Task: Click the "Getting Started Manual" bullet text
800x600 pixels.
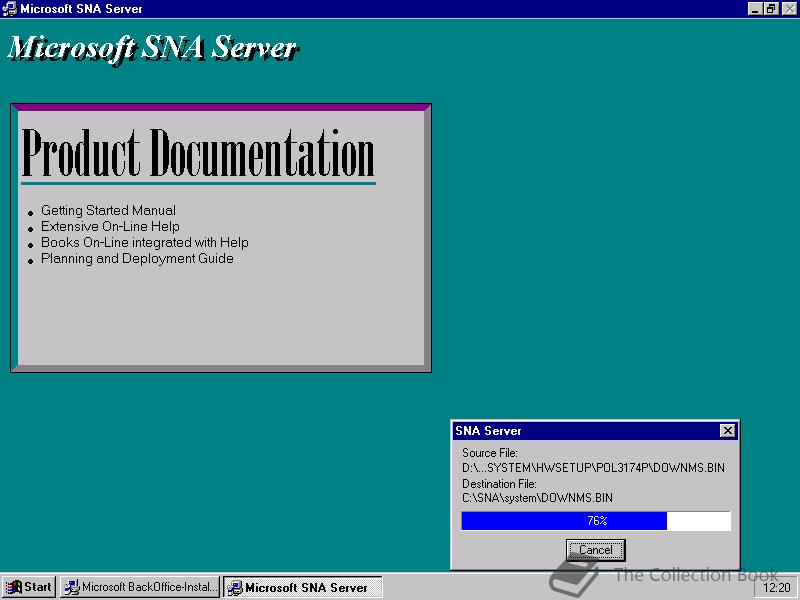Action: coord(108,210)
